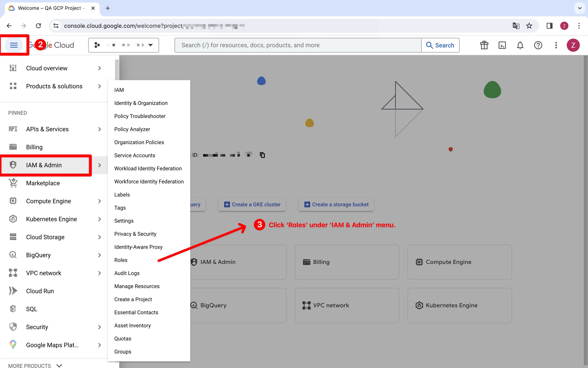Expand the APIs & Services chevron

99,129
